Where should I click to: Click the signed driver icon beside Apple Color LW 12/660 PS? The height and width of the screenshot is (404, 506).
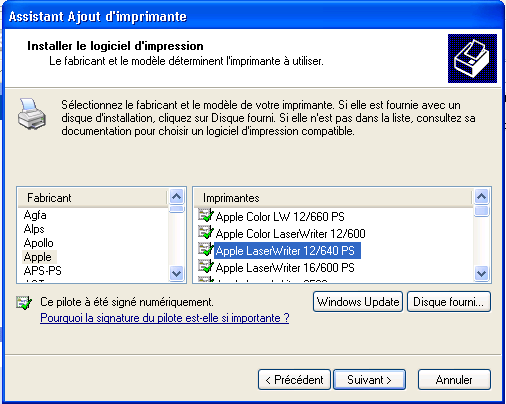coord(205,216)
